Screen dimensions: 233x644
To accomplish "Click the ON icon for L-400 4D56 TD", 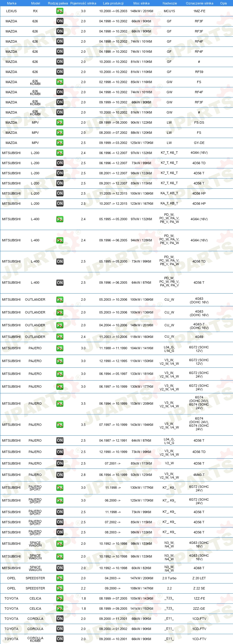I will [x=60, y=261].
